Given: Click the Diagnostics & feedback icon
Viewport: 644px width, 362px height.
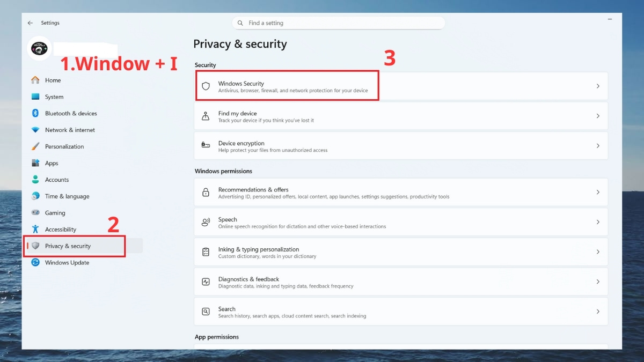Looking at the screenshot, I should click(206, 282).
